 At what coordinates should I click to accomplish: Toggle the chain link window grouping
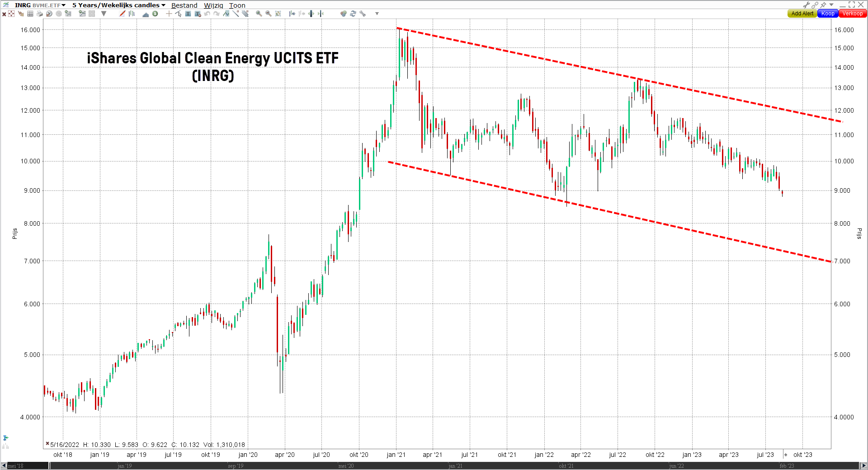click(815, 5)
